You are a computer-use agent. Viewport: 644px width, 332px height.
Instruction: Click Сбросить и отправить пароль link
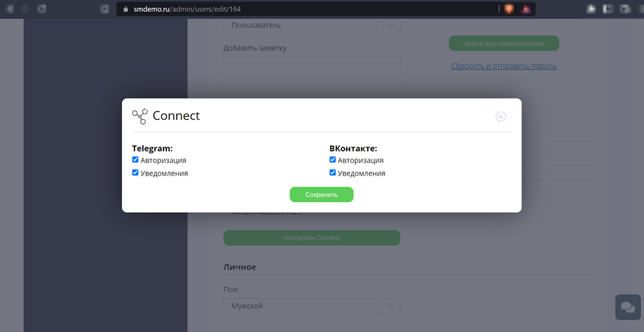pos(504,66)
